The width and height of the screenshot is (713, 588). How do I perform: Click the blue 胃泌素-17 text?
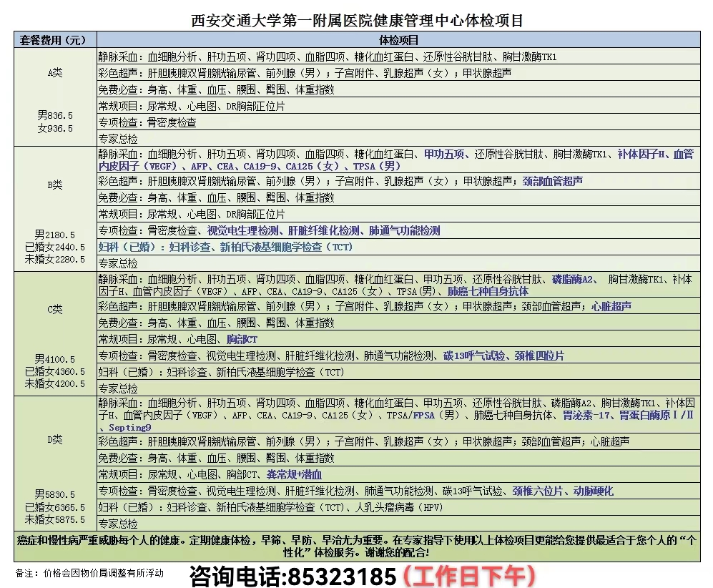tap(586, 415)
